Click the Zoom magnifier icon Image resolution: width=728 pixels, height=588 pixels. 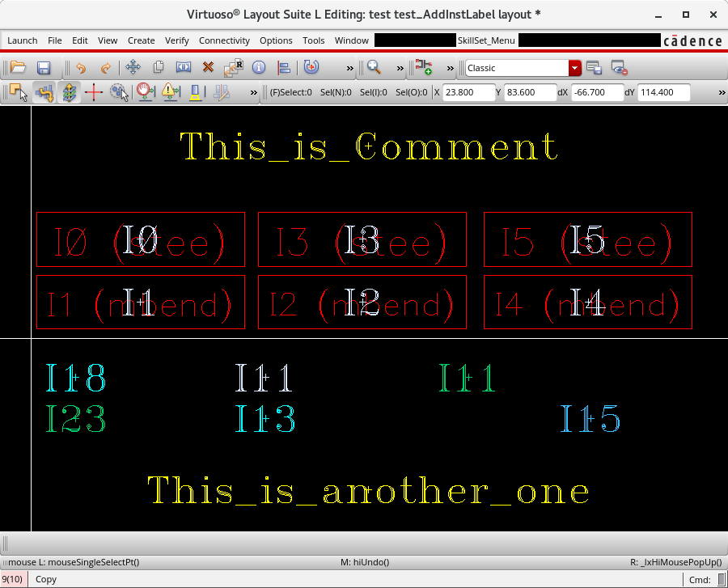point(373,67)
